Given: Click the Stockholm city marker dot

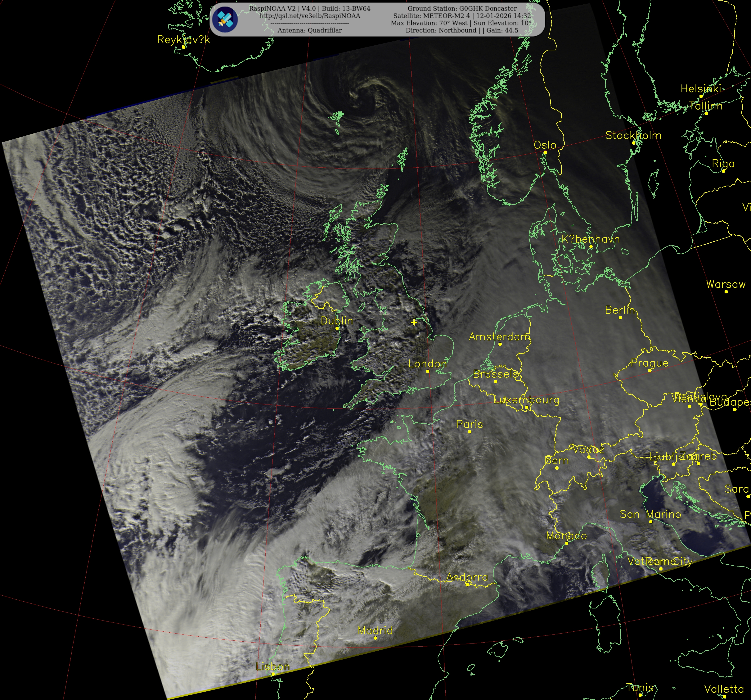Looking at the screenshot, I should [x=634, y=143].
